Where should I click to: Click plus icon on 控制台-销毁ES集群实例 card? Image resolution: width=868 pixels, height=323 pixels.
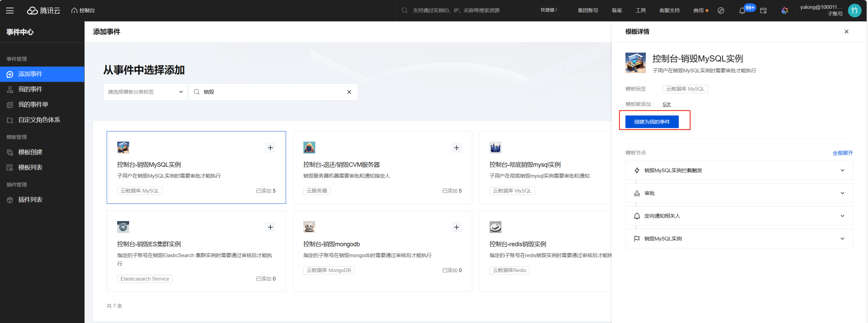point(270,227)
